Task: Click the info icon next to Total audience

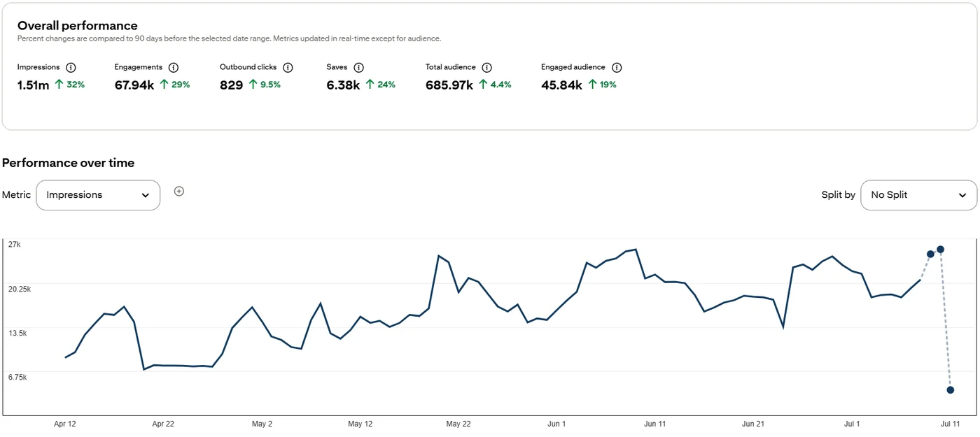Action: [x=486, y=68]
